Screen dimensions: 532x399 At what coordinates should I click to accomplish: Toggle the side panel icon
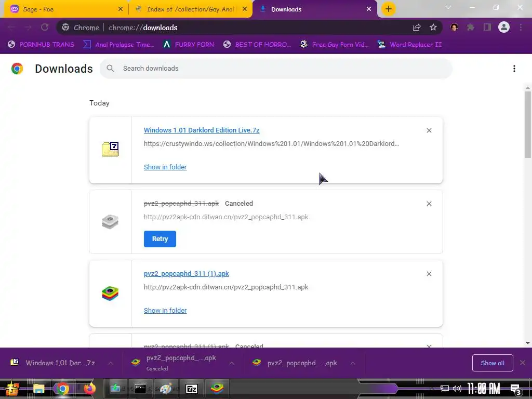(x=487, y=28)
